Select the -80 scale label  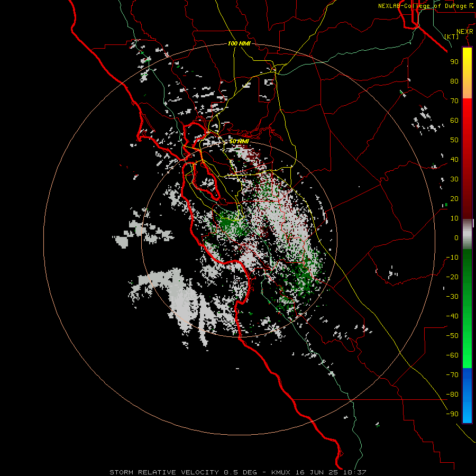[452, 395]
